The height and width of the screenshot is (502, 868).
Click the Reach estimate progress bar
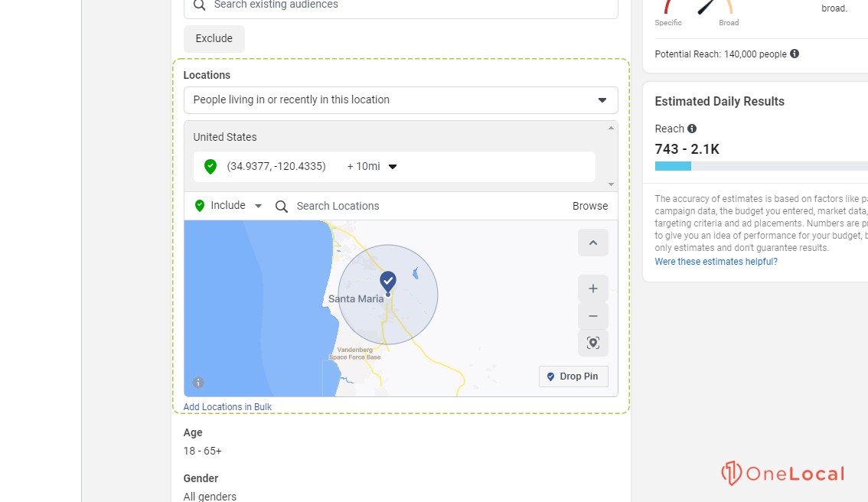coord(761,166)
